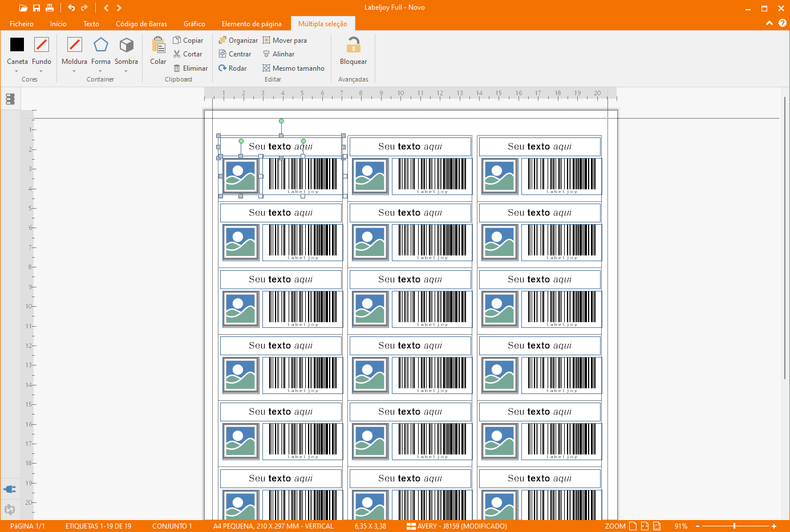
Task: Click the second zoom fit icon
Action: point(645,526)
